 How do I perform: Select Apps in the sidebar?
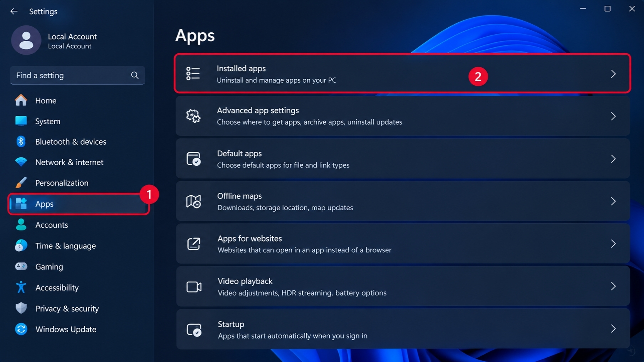78,204
